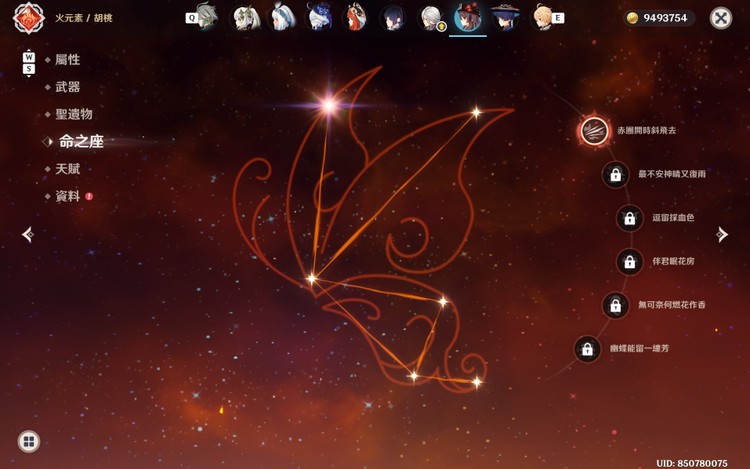Go to previous character with left arrow
750x469 pixels.
click(x=28, y=234)
